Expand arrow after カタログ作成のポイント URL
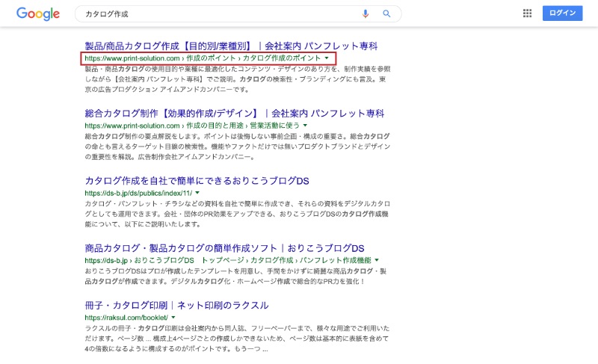598x364 pixels. tap(327, 58)
